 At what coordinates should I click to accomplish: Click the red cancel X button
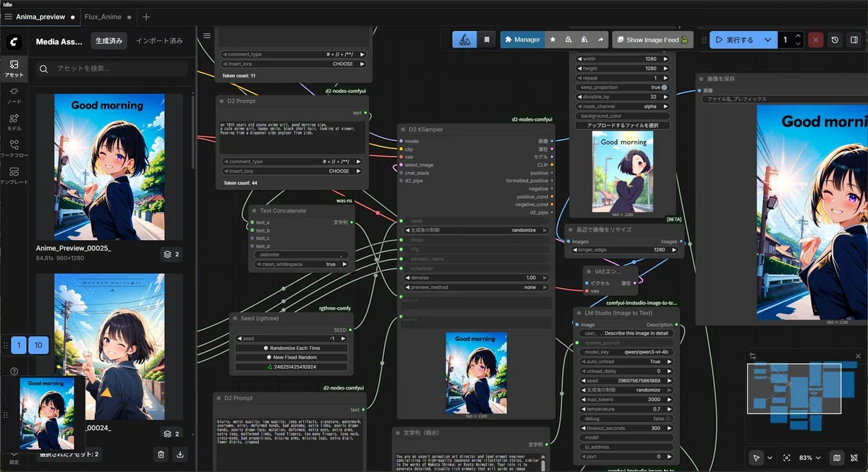816,40
